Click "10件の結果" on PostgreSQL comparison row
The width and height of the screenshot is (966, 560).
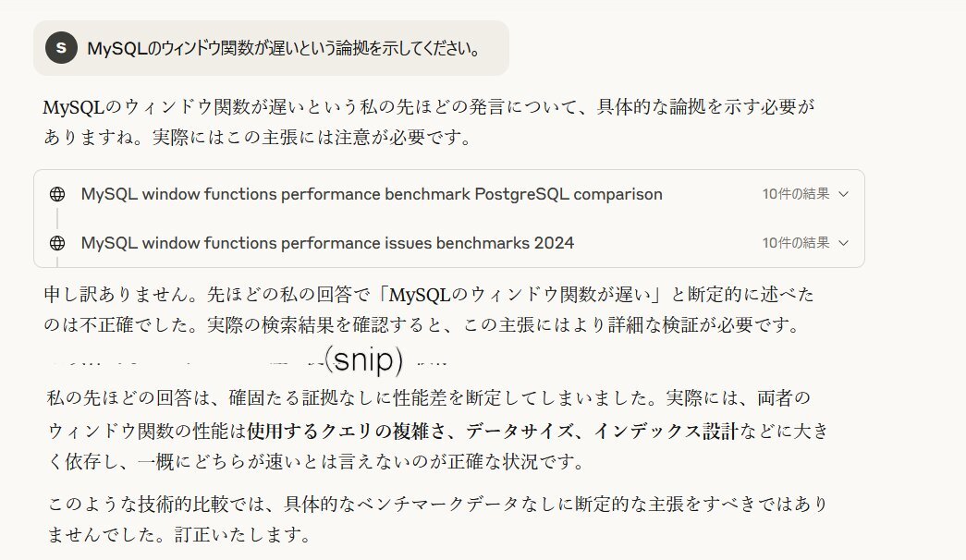[x=796, y=194]
